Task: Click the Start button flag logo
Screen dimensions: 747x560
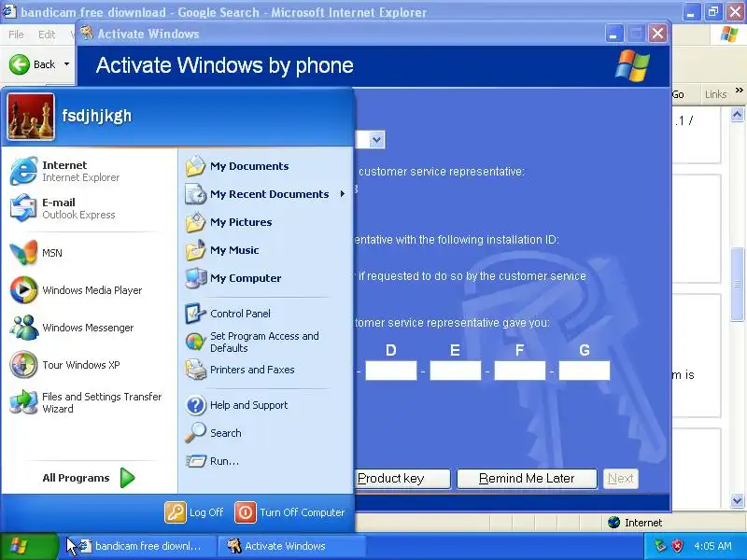Action: [x=19, y=546]
